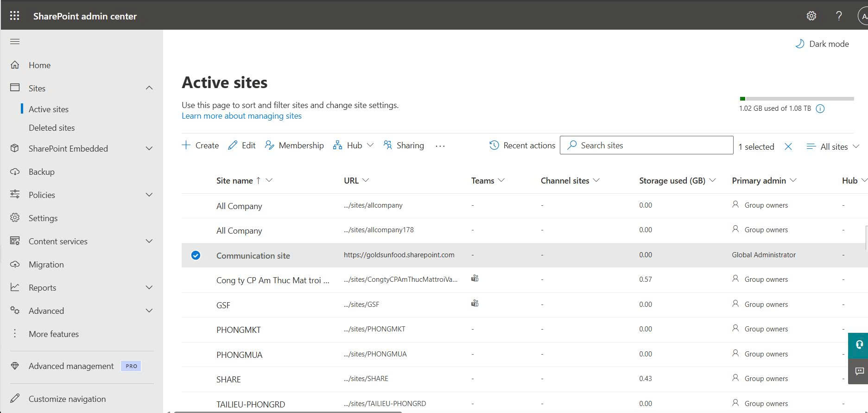Open the headset support panel button

click(x=859, y=344)
